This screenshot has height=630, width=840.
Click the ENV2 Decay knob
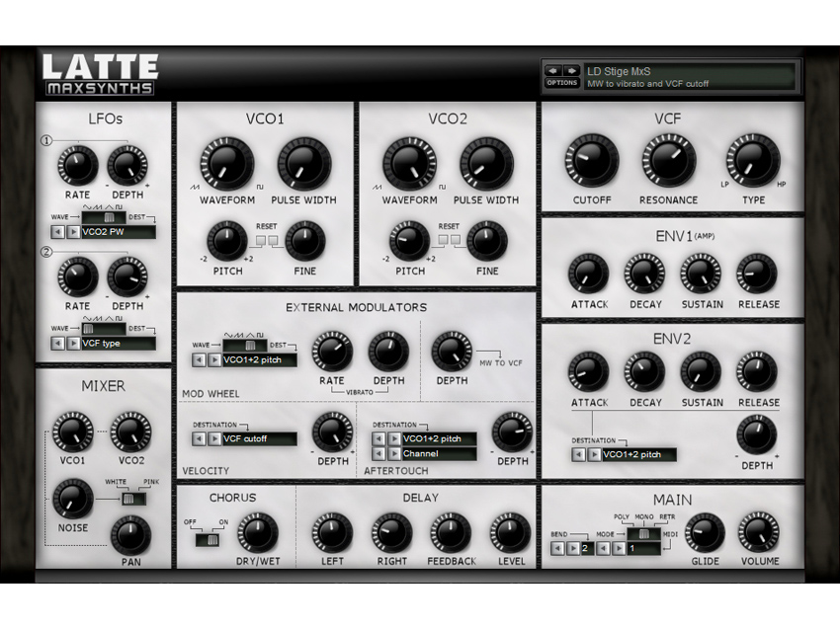[644, 372]
